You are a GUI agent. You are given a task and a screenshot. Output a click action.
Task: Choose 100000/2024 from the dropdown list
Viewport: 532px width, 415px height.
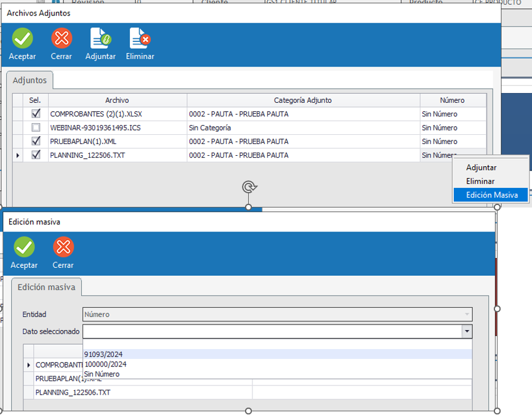277,364
